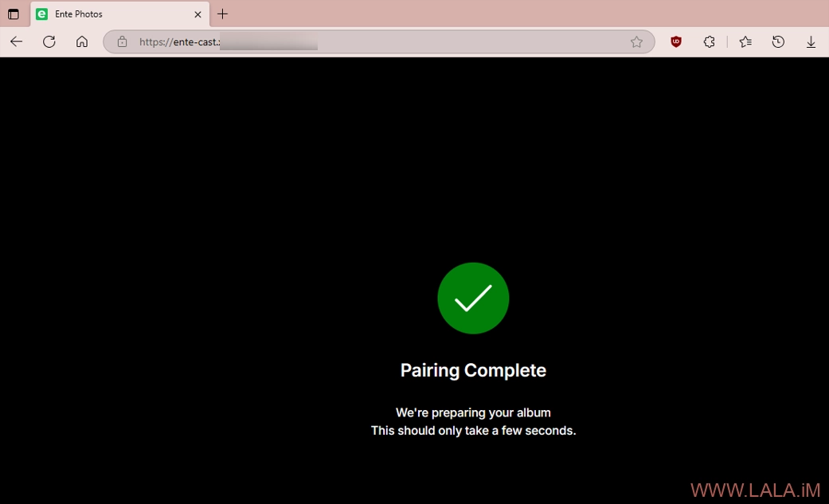Select the Ente Photos browser tab

click(x=111, y=14)
